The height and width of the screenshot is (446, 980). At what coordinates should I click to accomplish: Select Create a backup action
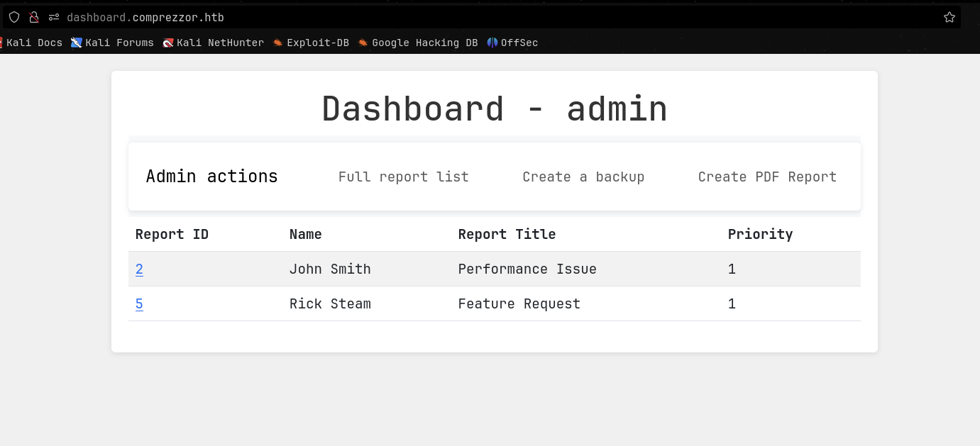[583, 177]
